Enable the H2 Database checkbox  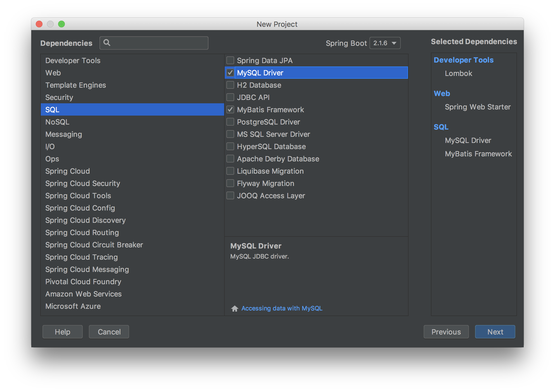click(230, 85)
